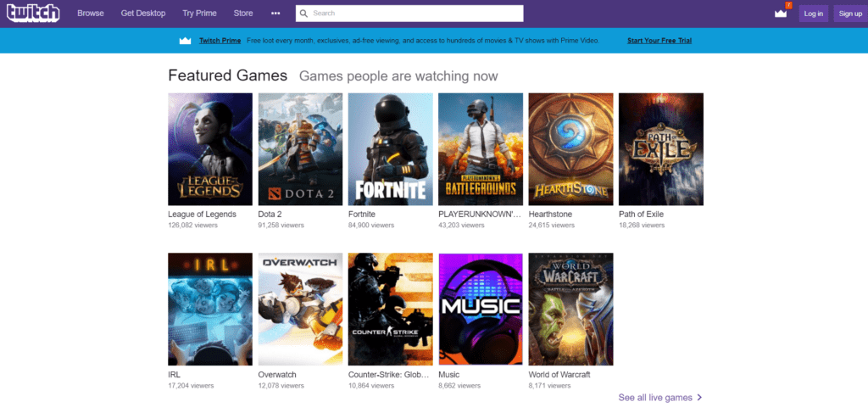Click the Sign up button
The image size is (868, 413).
[x=850, y=14]
